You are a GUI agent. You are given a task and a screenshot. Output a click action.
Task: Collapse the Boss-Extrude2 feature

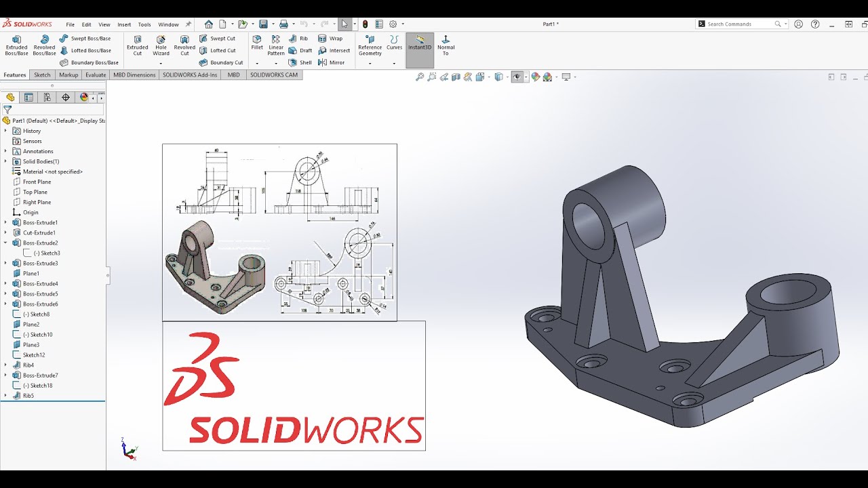5,243
